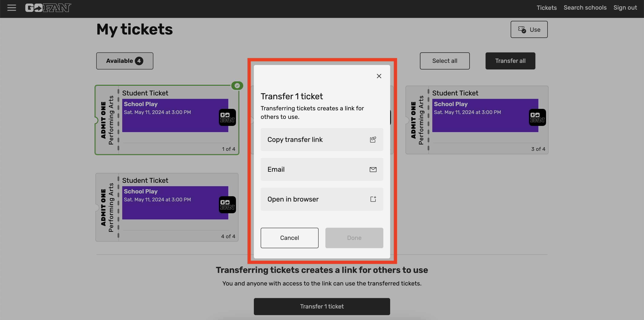Select the Student Ticket 4 of 4 card
Viewport: 644px width, 320px height.
tap(167, 207)
